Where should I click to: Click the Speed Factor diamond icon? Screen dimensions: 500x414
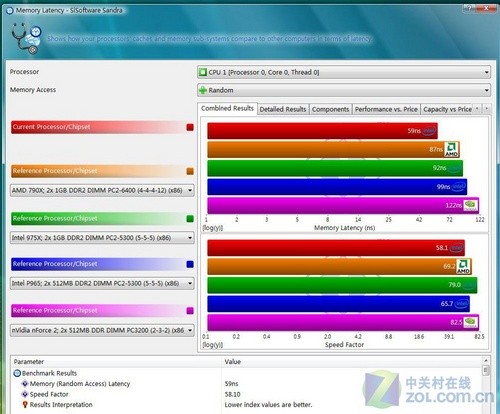25,394
